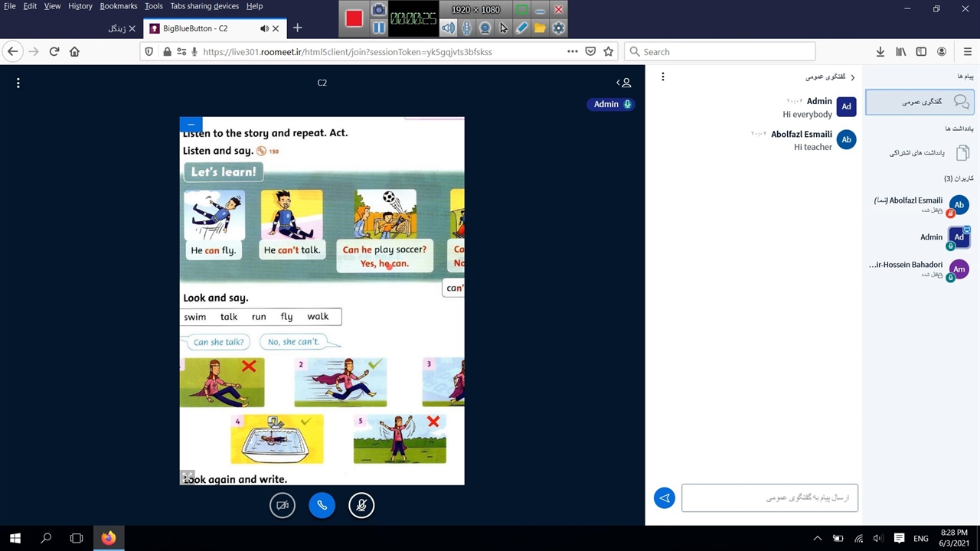Viewport: 980px width, 551px height.
Task: Open recorder settings gear
Action: (558, 28)
